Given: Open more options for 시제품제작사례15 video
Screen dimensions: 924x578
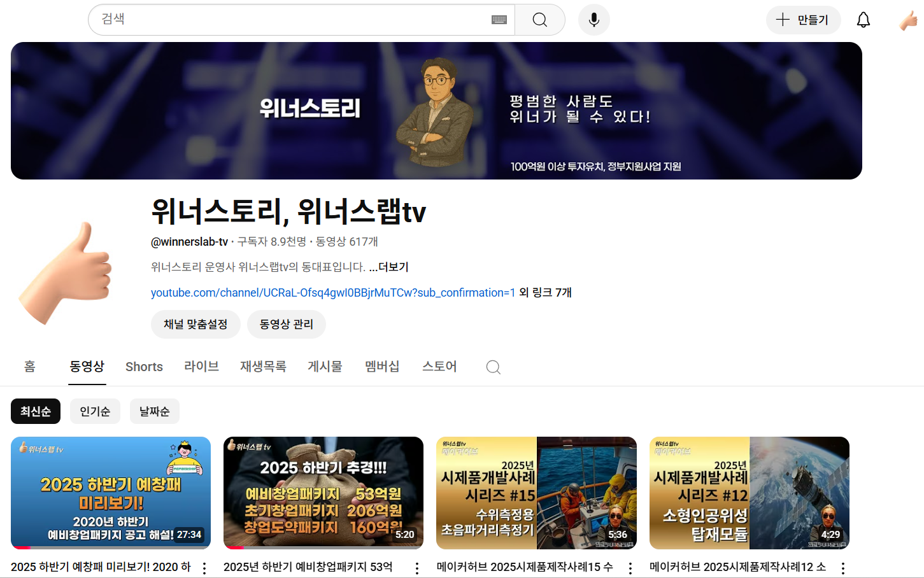Looking at the screenshot, I should [x=630, y=568].
